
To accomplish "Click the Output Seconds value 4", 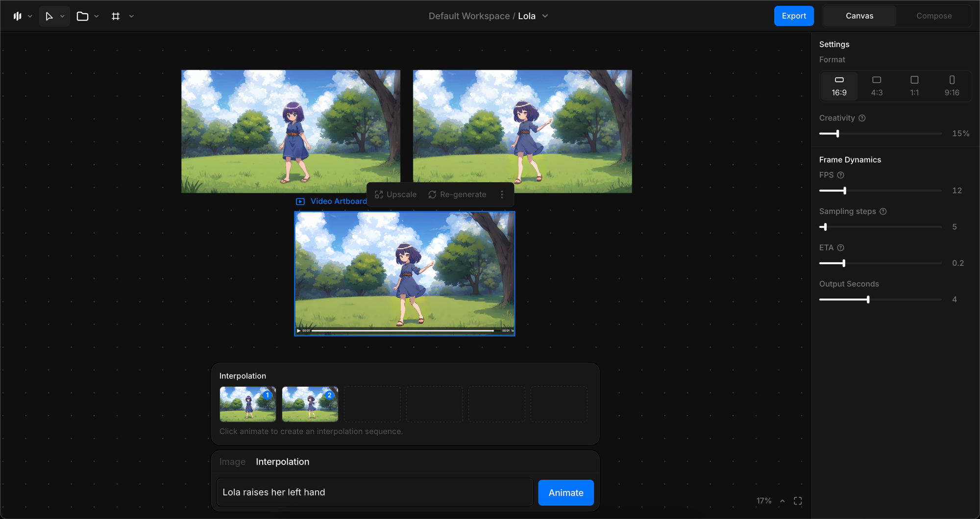I will [x=955, y=299].
